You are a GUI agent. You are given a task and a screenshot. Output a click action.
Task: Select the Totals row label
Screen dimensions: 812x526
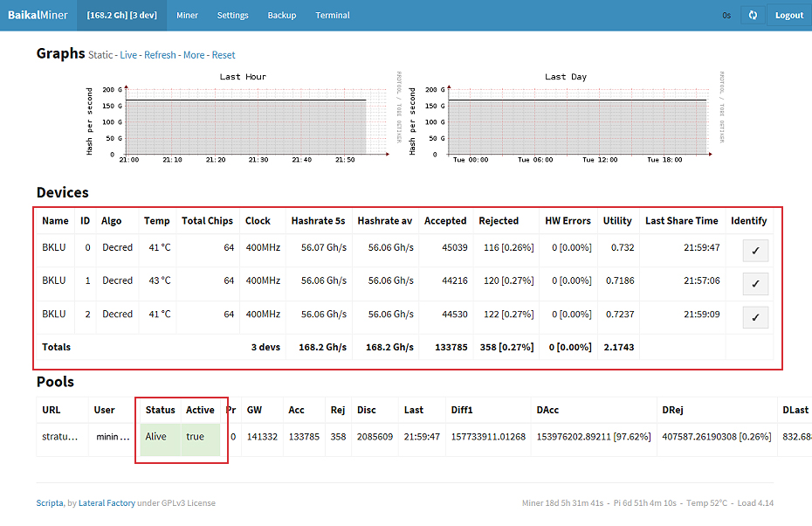point(56,347)
